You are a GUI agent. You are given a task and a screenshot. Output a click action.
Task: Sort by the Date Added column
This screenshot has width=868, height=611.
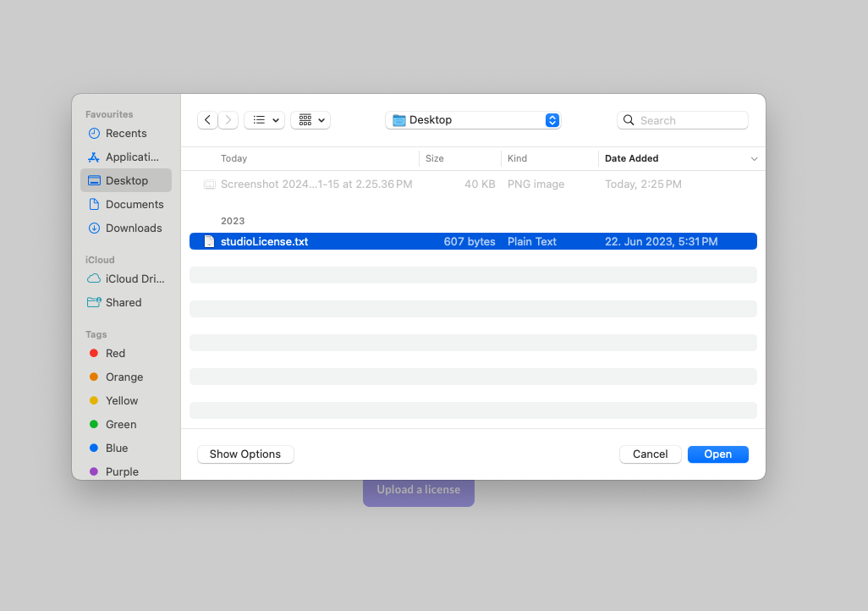pyautogui.click(x=631, y=158)
